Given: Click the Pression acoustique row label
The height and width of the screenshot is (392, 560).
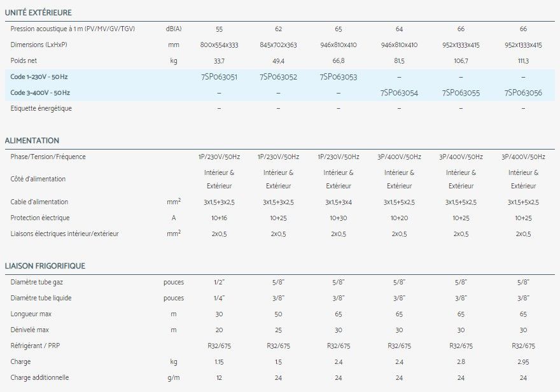Looking at the screenshot, I should point(73,29).
